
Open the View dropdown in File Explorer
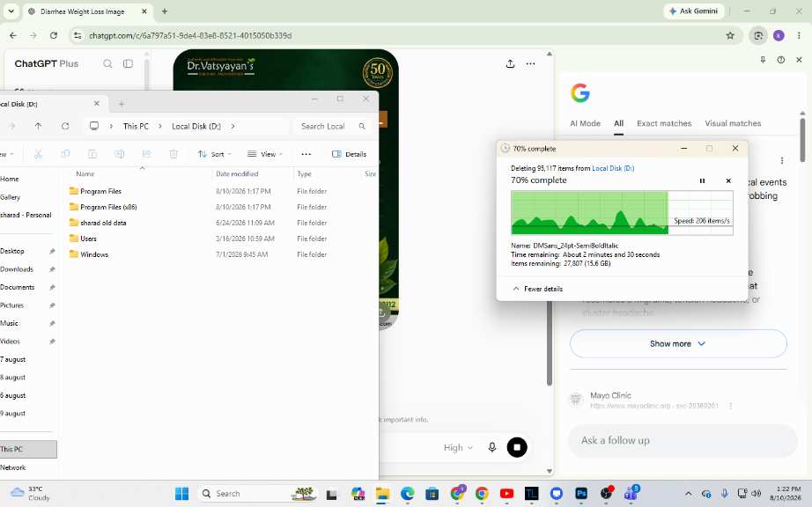tap(264, 154)
